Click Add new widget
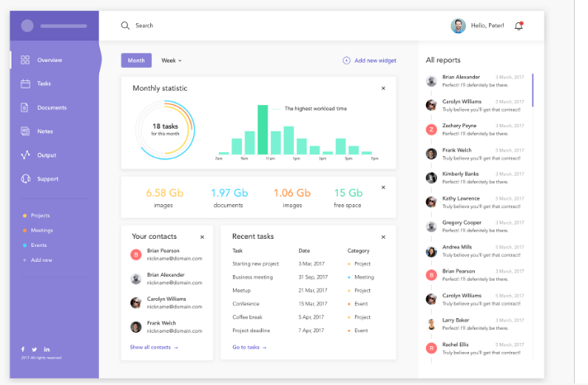Screen dimensions: 588x385 click(369, 60)
